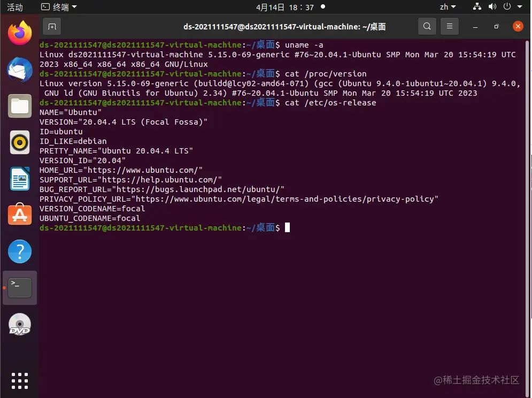This screenshot has width=532, height=398.
Task: Open LibreOffice Writer from dock
Action: pos(20,179)
